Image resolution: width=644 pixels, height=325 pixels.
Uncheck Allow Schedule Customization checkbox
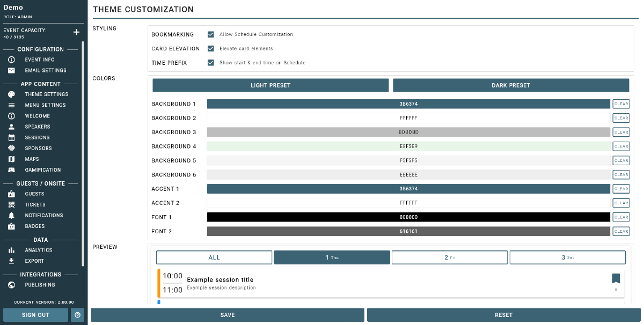click(x=211, y=34)
